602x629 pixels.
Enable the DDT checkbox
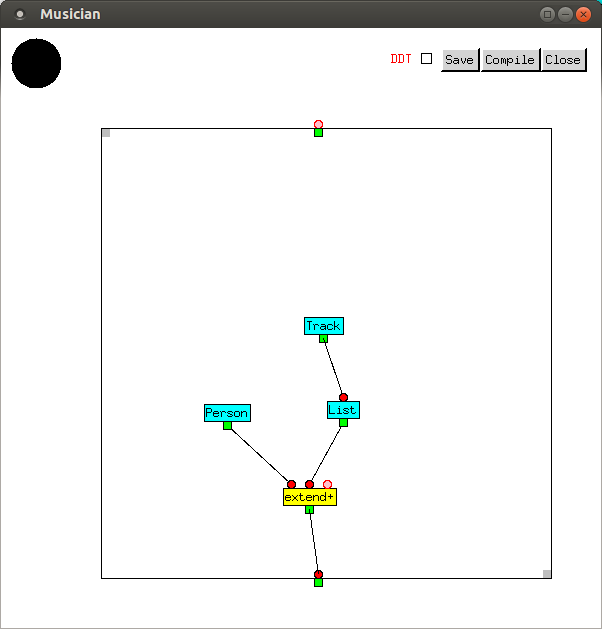(426, 59)
